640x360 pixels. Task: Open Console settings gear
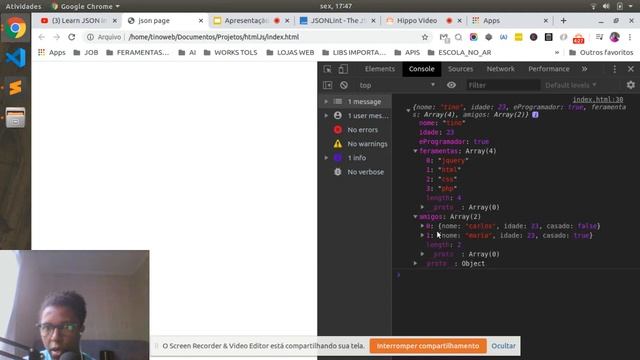pyautogui.click(x=631, y=85)
